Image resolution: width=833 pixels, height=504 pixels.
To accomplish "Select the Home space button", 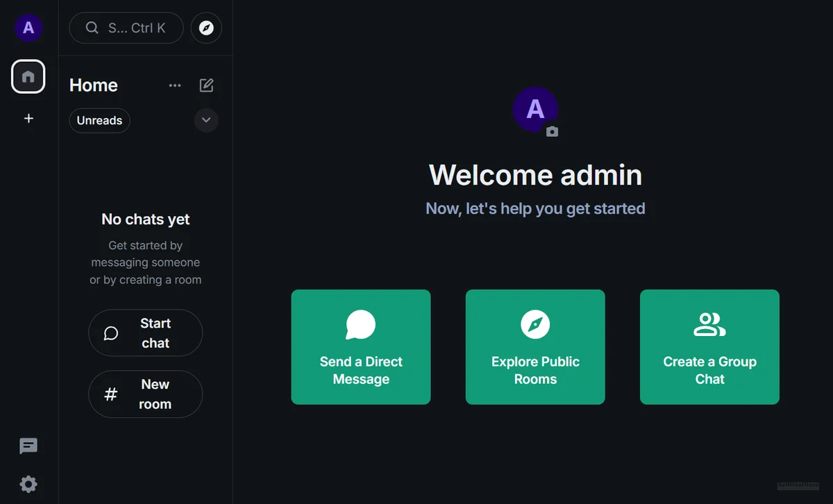I will coord(28,76).
